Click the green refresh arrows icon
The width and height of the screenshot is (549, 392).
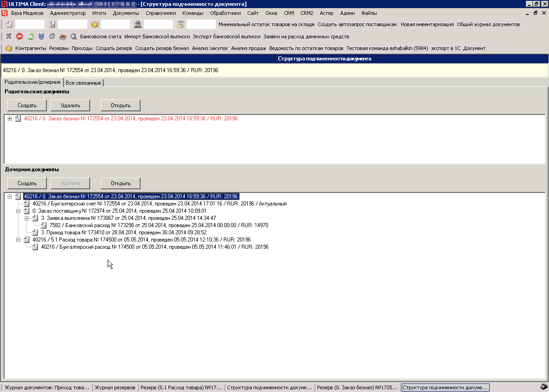pos(31,36)
